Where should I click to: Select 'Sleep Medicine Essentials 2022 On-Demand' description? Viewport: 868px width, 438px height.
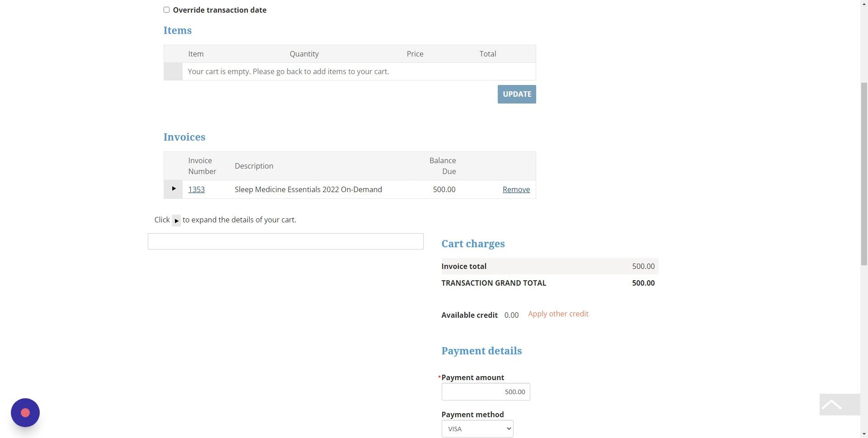(308, 189)
